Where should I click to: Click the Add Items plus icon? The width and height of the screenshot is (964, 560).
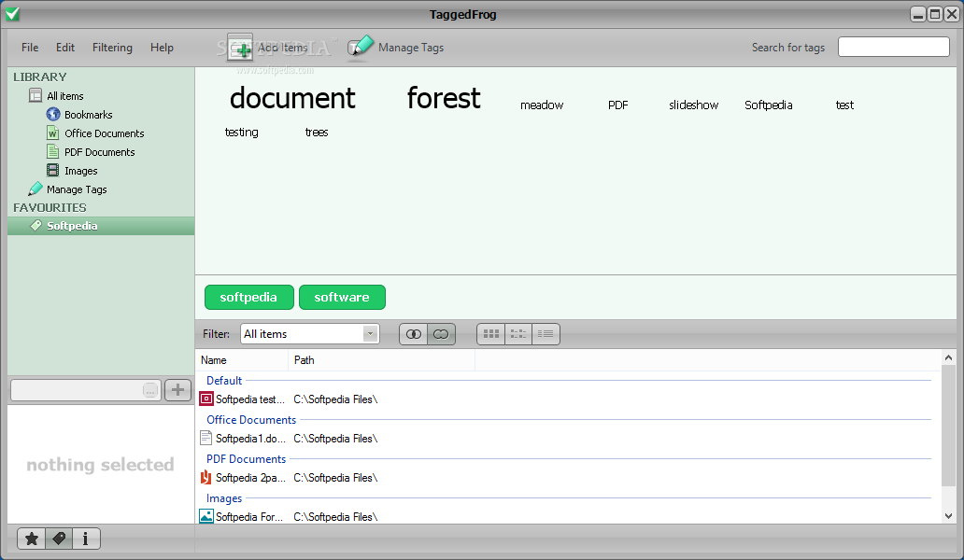point(240,48)
